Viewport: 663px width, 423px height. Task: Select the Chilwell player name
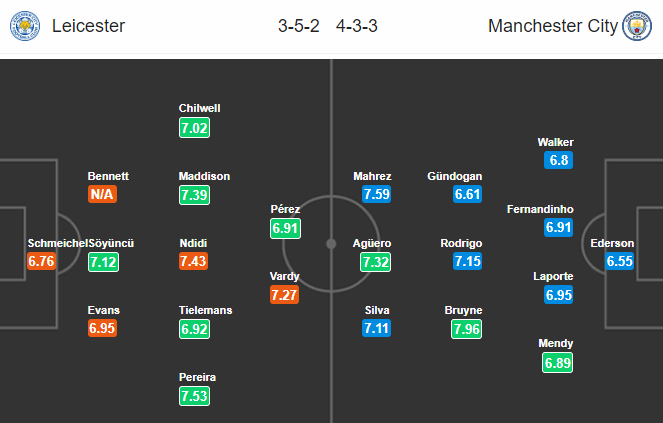[x=200, y=108]
